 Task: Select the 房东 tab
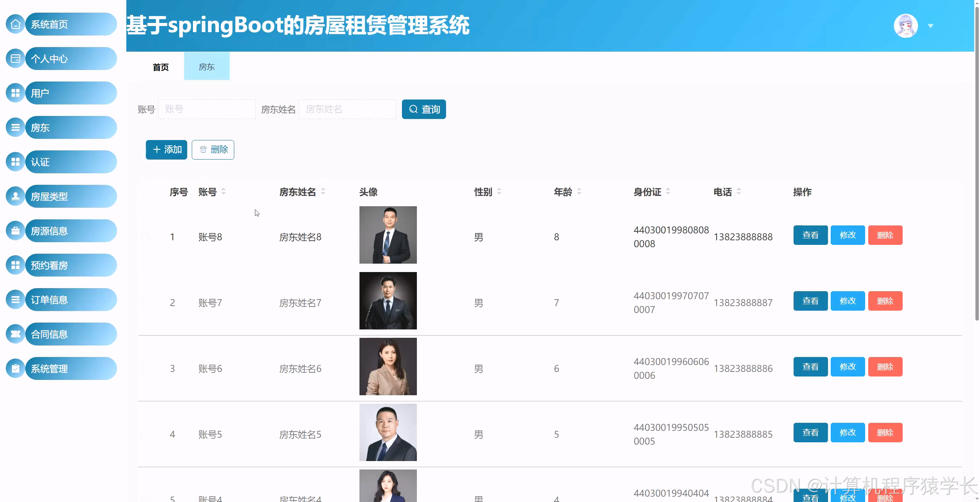point(206,67)
